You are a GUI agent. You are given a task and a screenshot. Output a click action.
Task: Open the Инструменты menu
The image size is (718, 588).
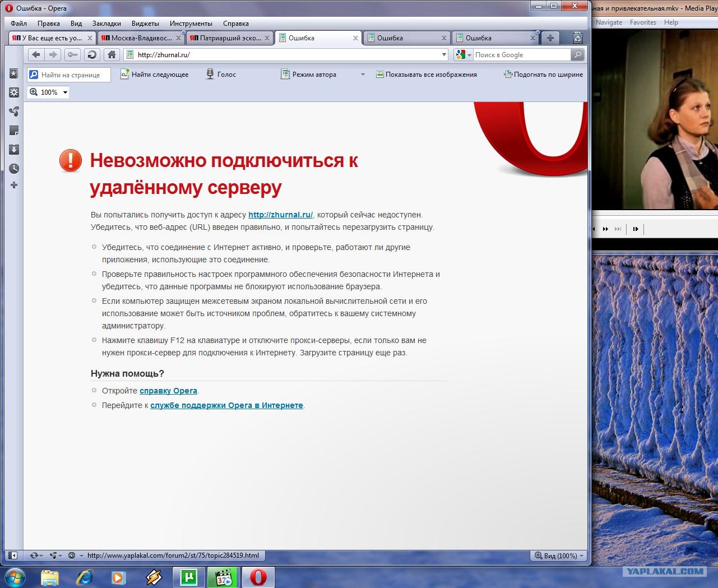191,24
